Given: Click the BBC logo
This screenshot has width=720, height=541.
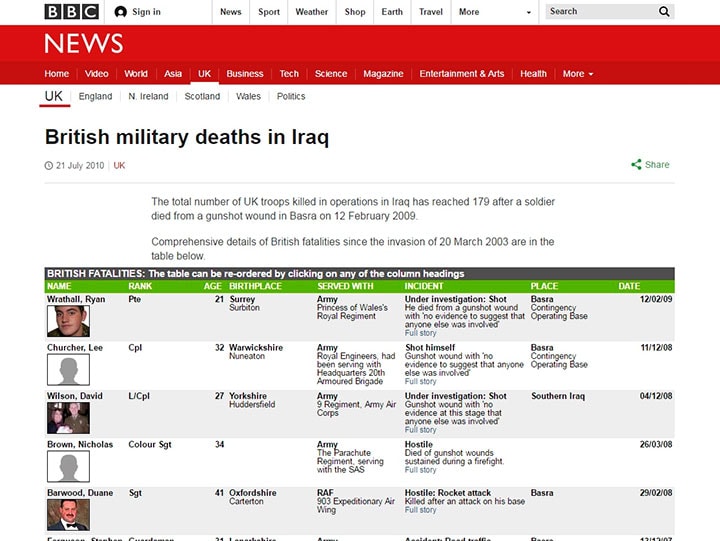Looking at the screenshot, I should 71,12.
